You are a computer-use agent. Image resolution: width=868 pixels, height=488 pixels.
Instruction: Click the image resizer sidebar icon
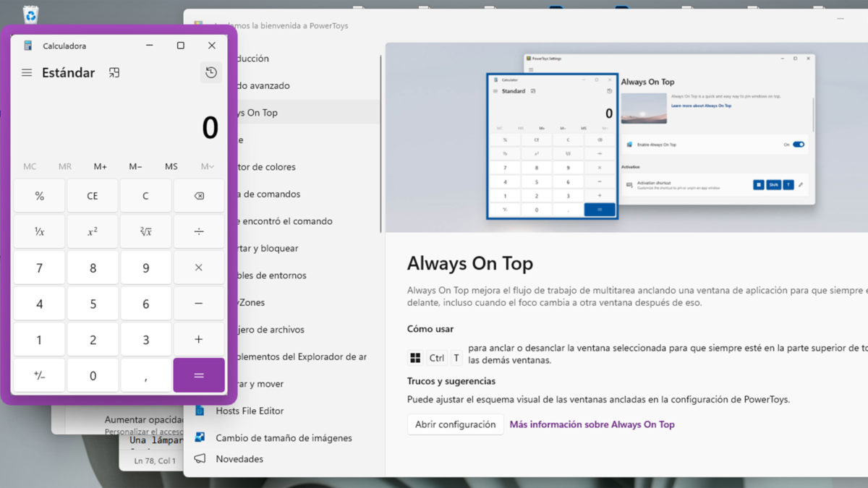coord(200,437)
